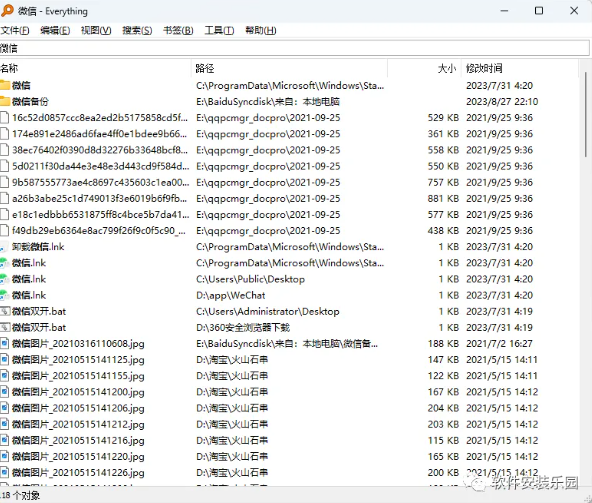This screenshot has width=592, height=503.
Task: Sort results by 路径 column header
Action: (x=290, y=68)
